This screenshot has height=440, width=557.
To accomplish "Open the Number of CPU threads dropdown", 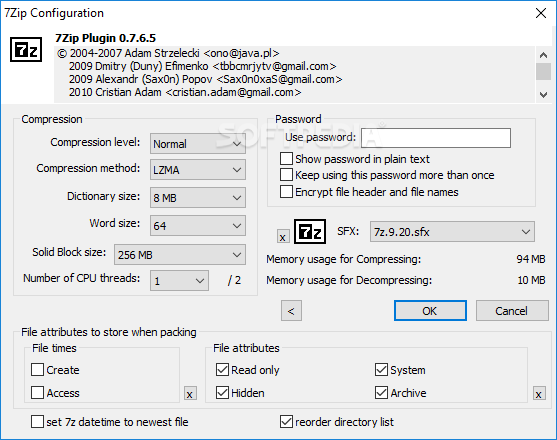I will click(x=179, y=281).
